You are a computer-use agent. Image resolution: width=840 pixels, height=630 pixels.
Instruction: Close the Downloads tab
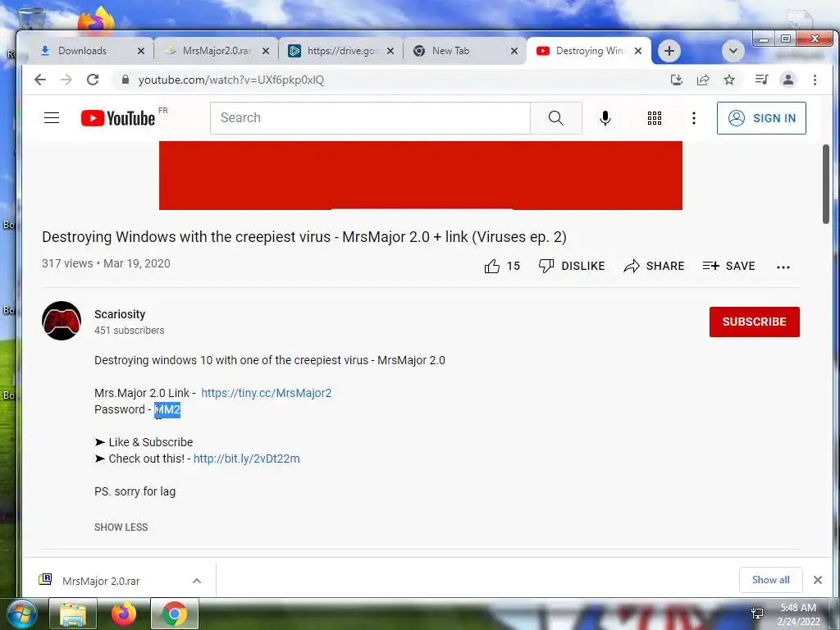pyautogui.click(x=141, y=51)
